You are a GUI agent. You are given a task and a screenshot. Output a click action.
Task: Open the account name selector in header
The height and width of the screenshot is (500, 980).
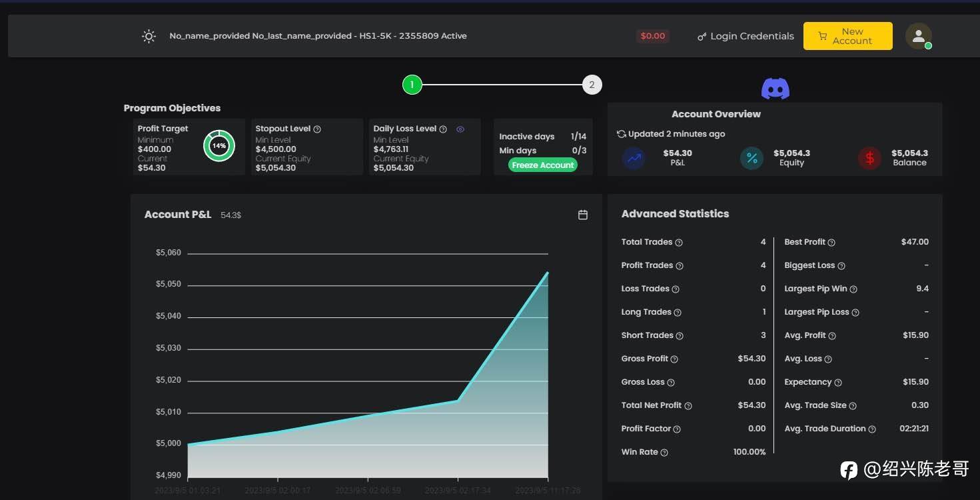pyautogui.click(x=318, y=36)
